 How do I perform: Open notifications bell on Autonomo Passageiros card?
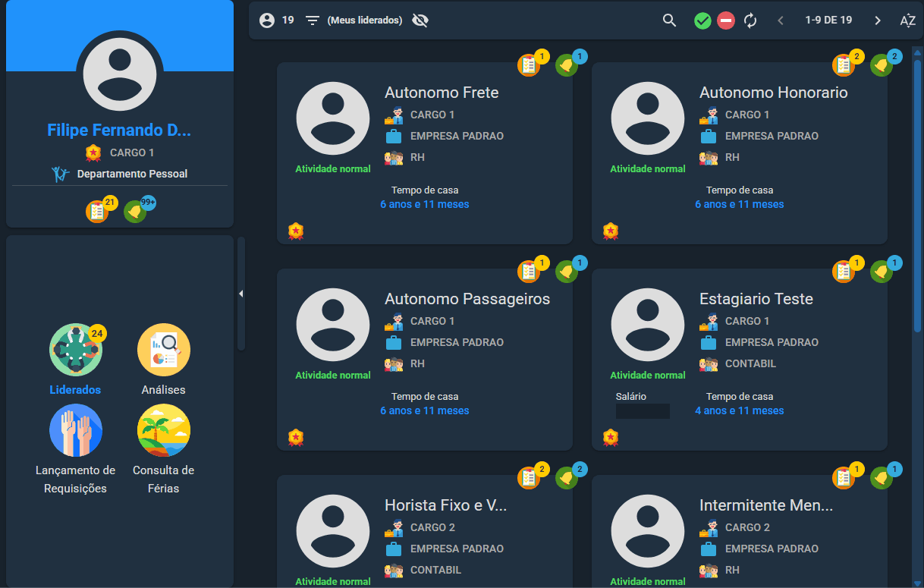[x=566, y=272]
